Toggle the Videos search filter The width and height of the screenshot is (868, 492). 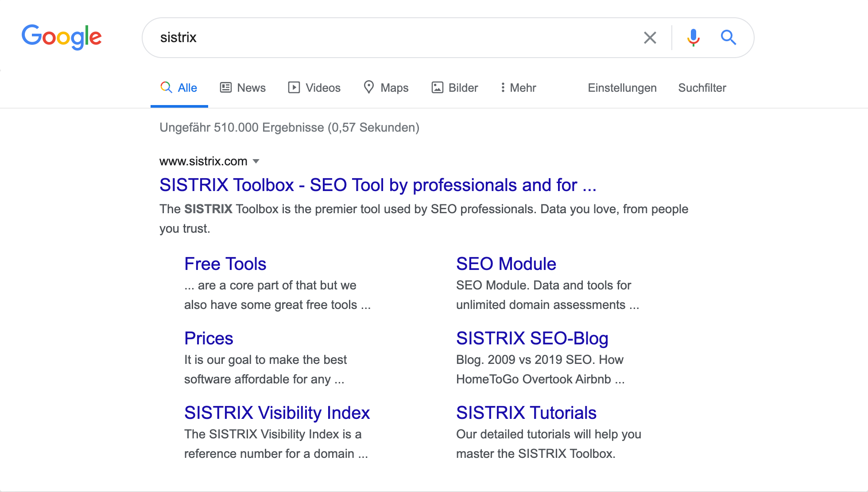[x=315, y=88]
